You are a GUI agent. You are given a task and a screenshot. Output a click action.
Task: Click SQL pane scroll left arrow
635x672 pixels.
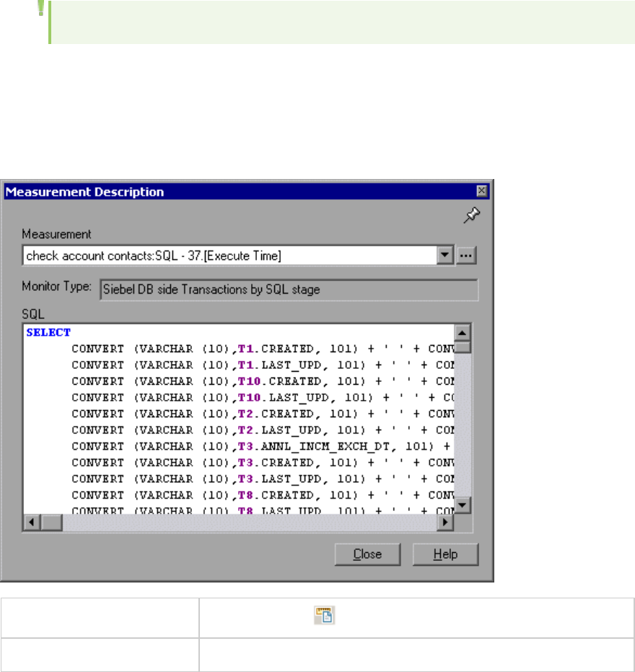point(32,523)
